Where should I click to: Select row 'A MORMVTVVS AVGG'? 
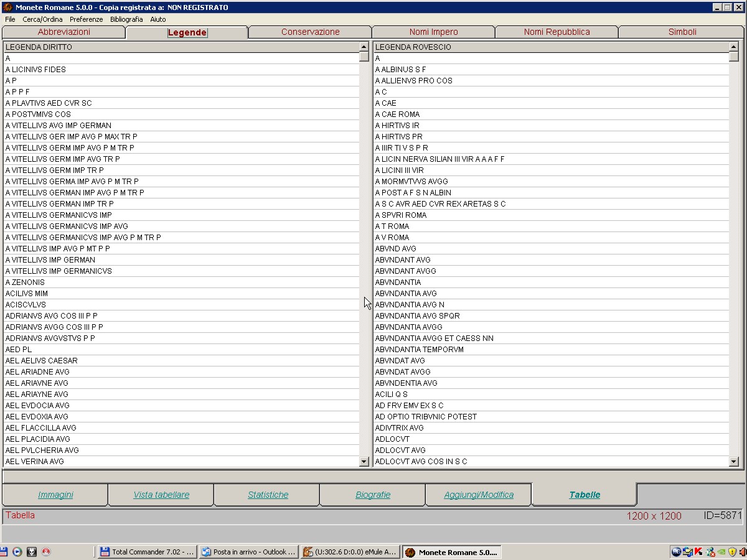(551, 181)
